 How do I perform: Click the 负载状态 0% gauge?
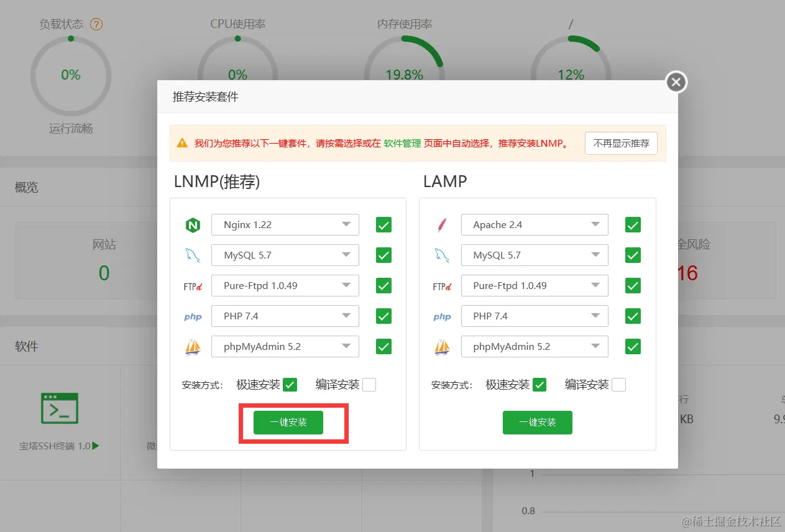[71, 75]
